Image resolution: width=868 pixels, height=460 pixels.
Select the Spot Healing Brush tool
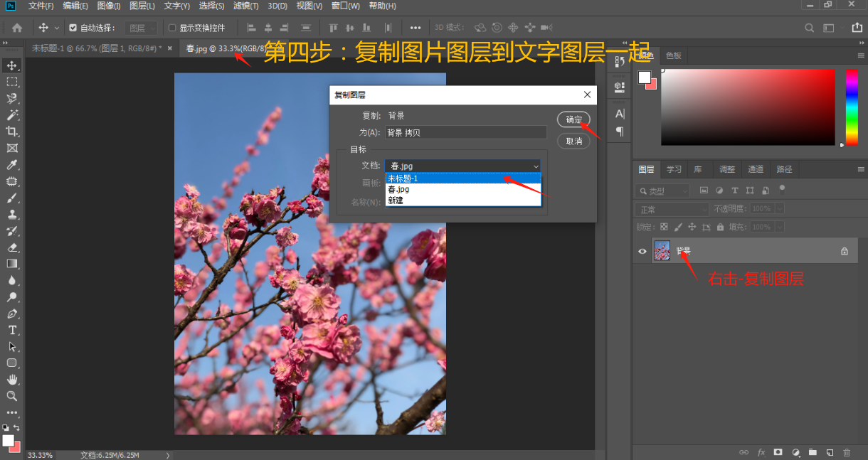coord(12,181)
